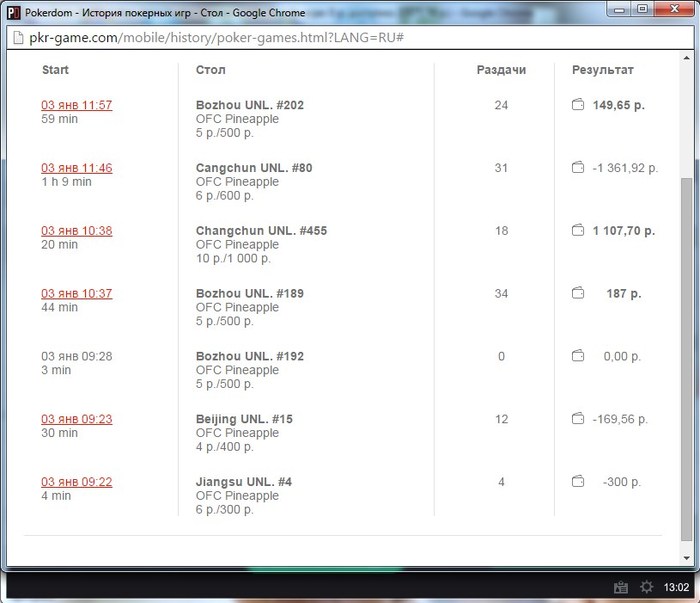
Task: Select table name Jiangsu UNL. #4
Action: tap(244, 482)
